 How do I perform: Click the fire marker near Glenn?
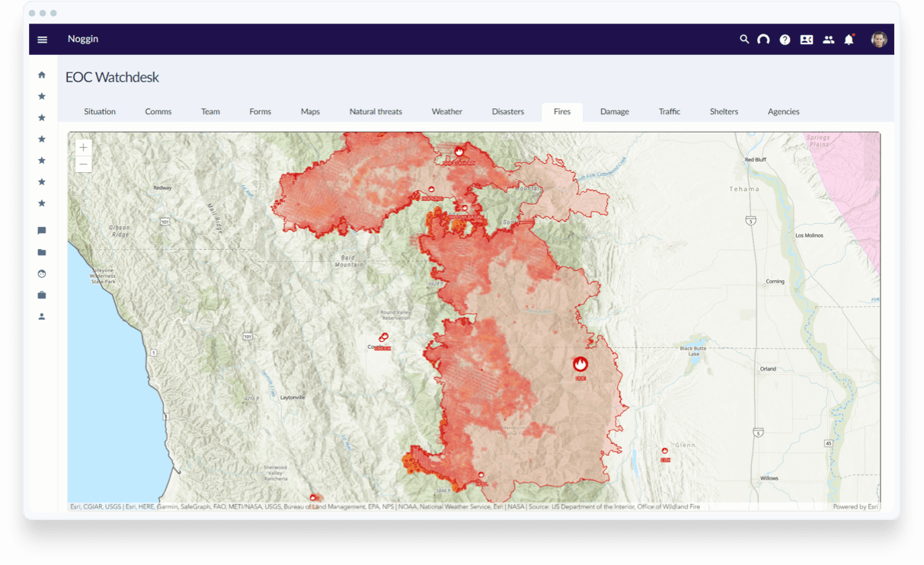point(665,452)
